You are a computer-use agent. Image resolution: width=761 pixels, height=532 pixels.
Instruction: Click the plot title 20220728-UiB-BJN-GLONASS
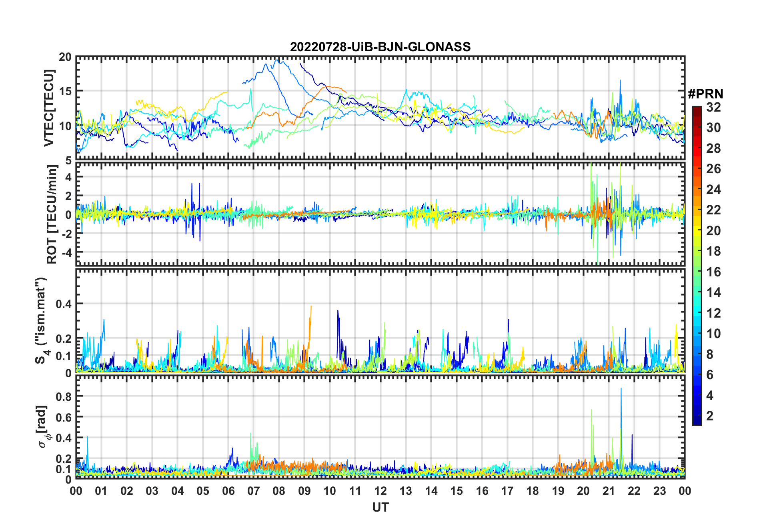tap(380, 47)
